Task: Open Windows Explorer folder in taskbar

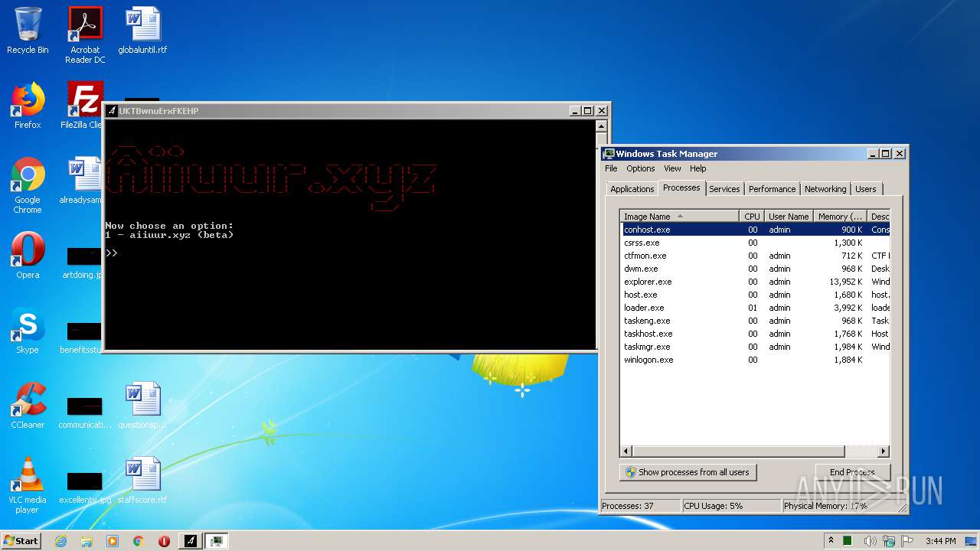Action: [87, 541]
